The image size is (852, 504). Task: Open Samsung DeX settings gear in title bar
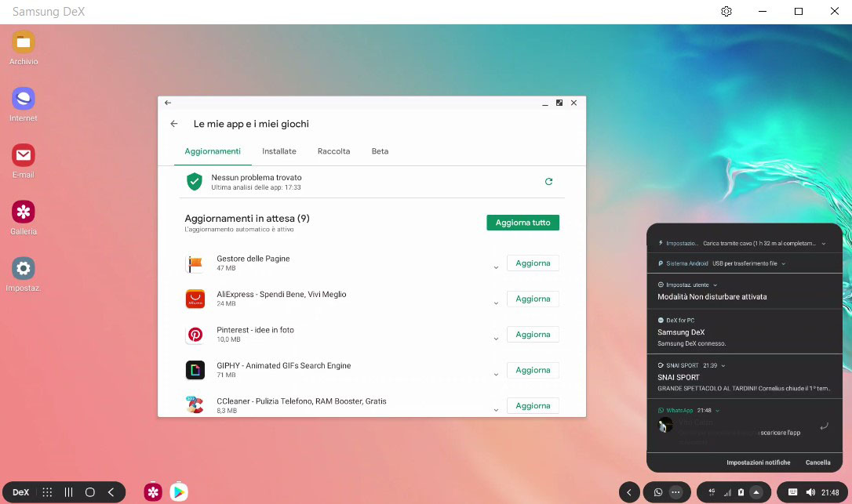coord(726,12)
